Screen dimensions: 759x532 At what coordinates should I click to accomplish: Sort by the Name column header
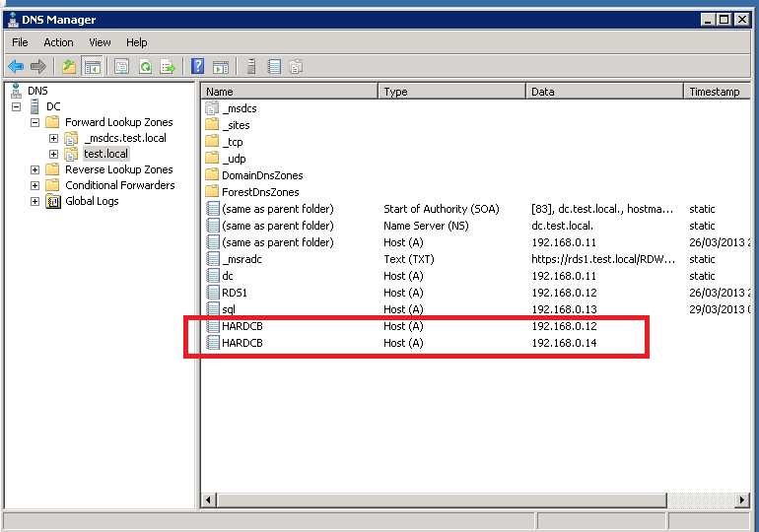[290, 92]
